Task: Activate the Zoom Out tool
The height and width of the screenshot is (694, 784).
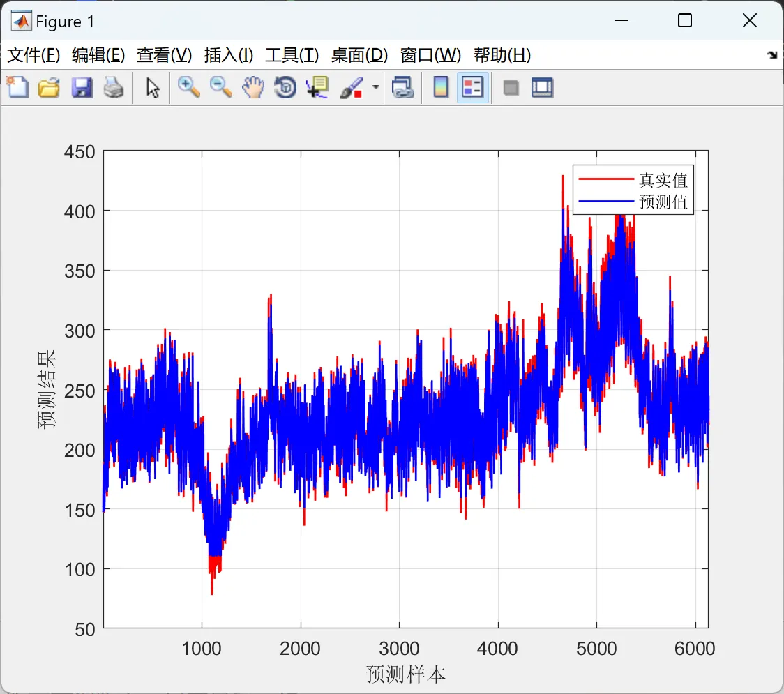Action: point(221,87)
